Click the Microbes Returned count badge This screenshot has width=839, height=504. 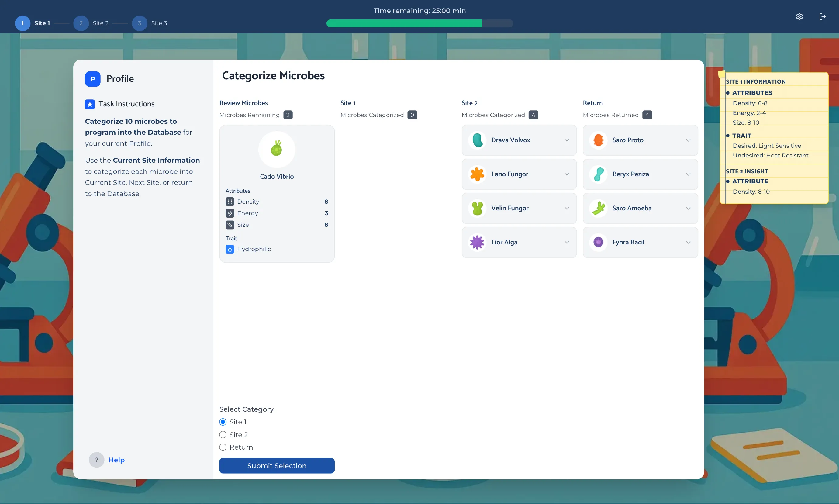(x=647, y=115)
